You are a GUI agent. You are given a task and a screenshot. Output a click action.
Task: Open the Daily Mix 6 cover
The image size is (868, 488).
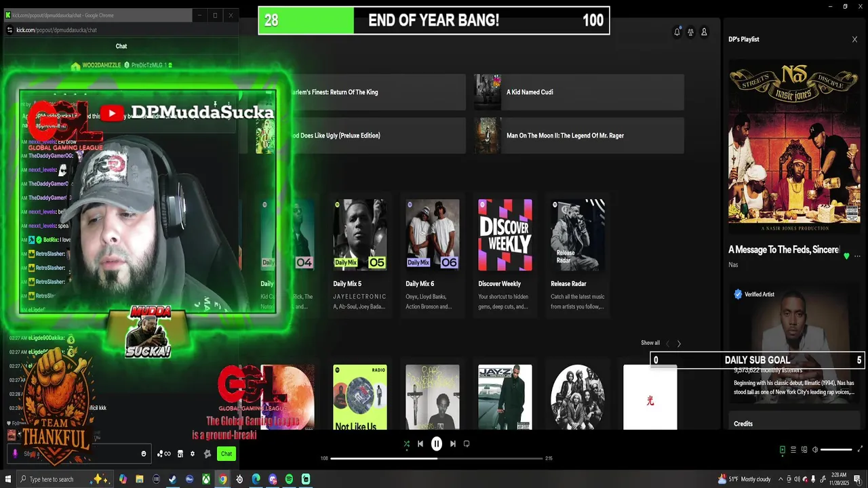(433, 235)
